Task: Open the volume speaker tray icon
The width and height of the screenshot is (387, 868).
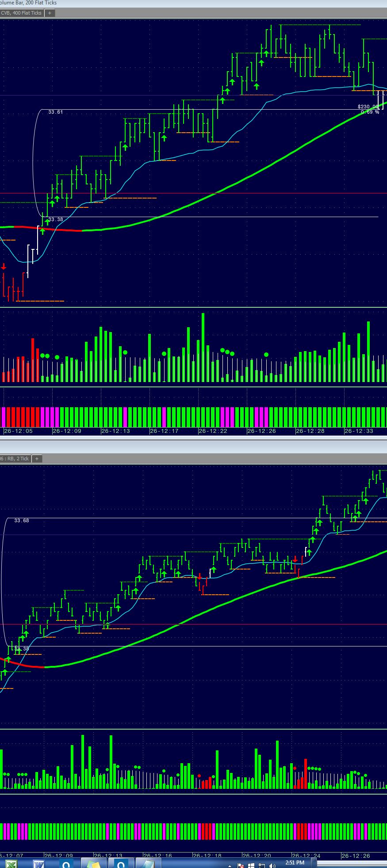Action: pyautogui.click(x=272, y=865)
